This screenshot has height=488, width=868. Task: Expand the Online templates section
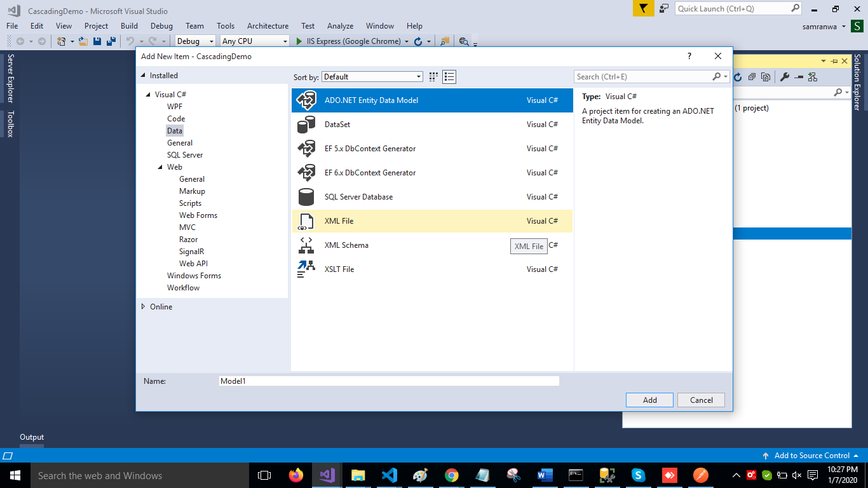tap(144, 307)
